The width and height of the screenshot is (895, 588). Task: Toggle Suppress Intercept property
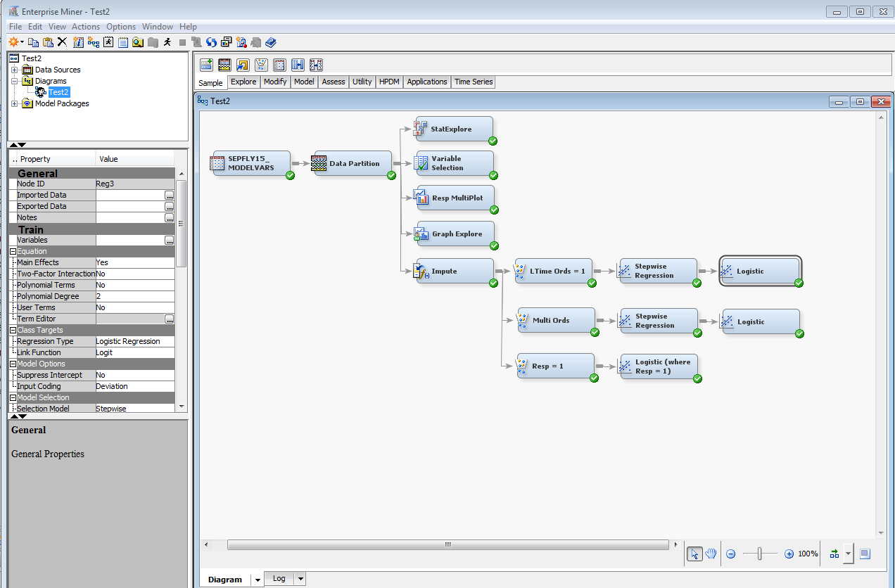coord(134,375)
